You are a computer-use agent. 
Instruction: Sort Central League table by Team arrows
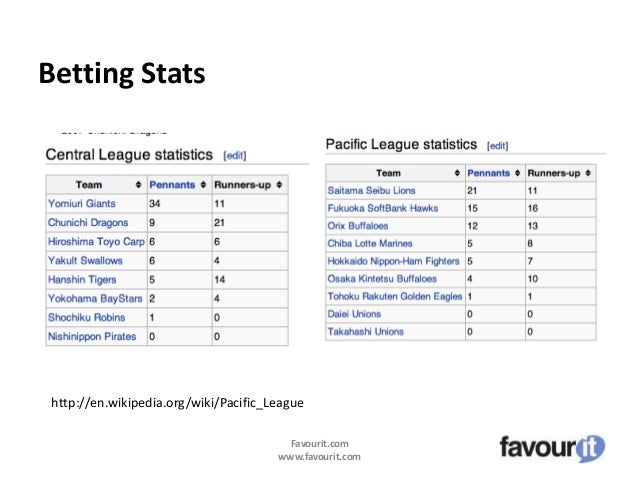click(x=138, y=185)
